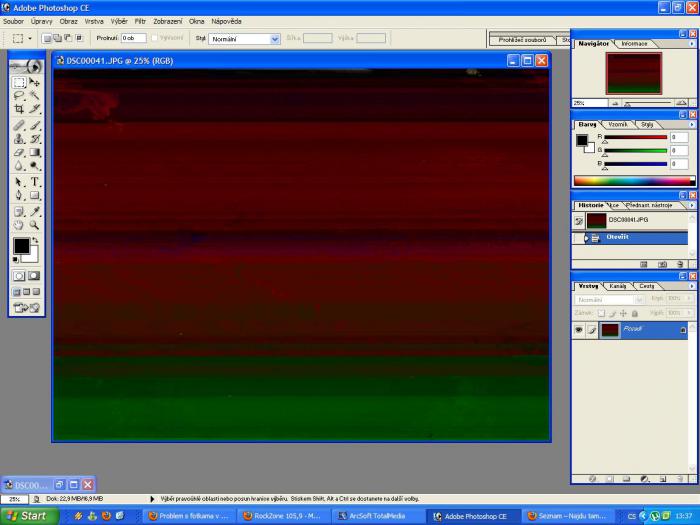Select the Zoom magnifier tool
The height and width of the screenshot is (525, 700).
click(35, 225)
